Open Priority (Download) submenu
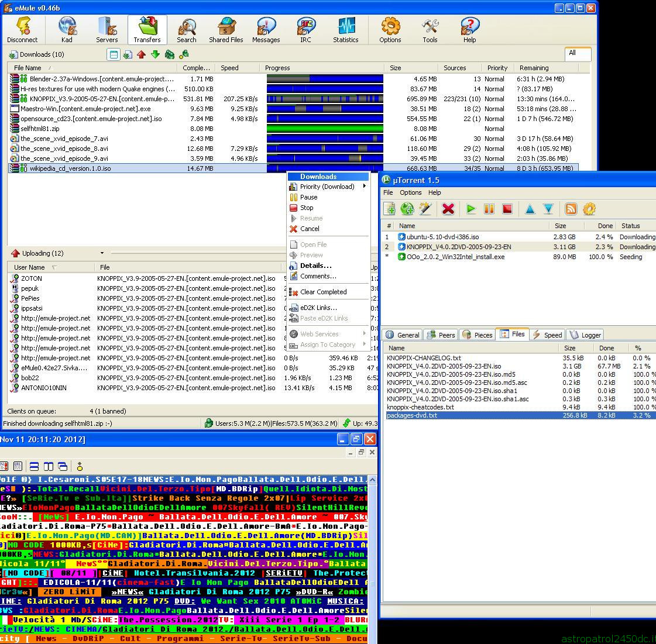This screenshot has width=656, height=644. (x=328, y=187)
